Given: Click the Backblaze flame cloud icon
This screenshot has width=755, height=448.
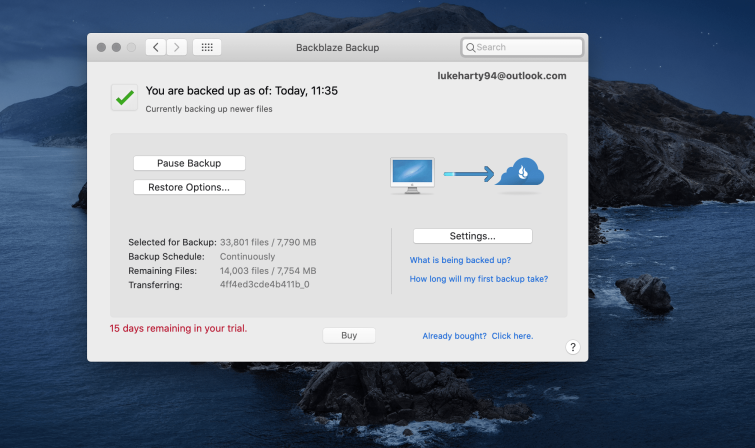Looking at the screenshot, I should tap(520, 171).
